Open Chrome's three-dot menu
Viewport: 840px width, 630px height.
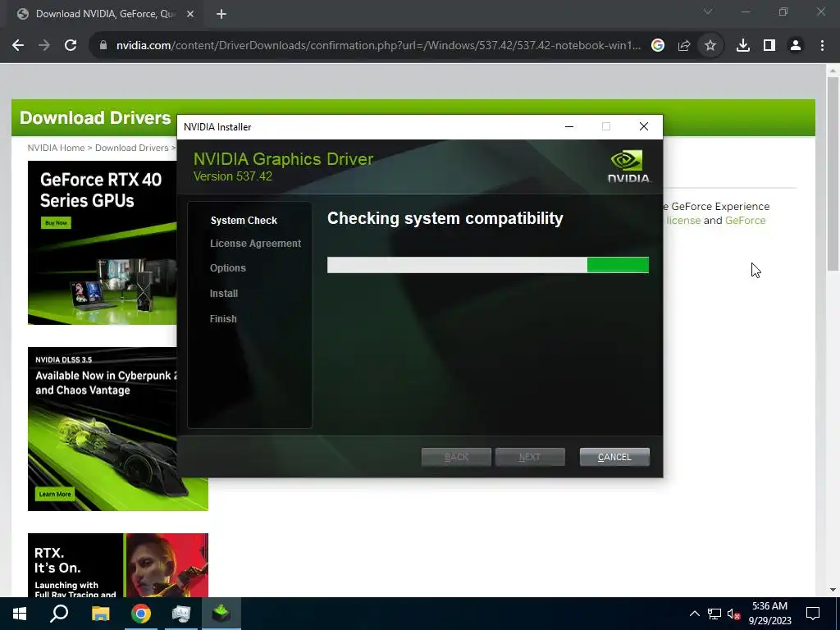point(822,46)
